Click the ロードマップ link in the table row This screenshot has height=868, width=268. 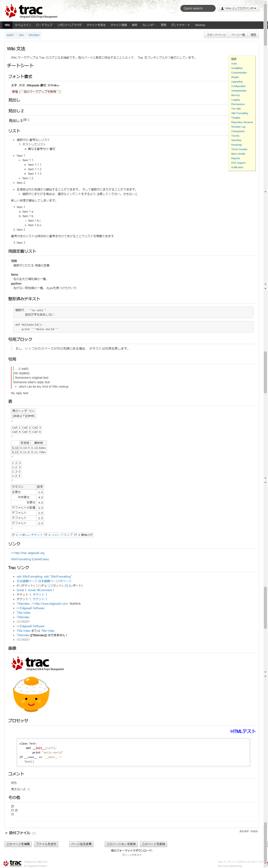click(x=63, y=535)
